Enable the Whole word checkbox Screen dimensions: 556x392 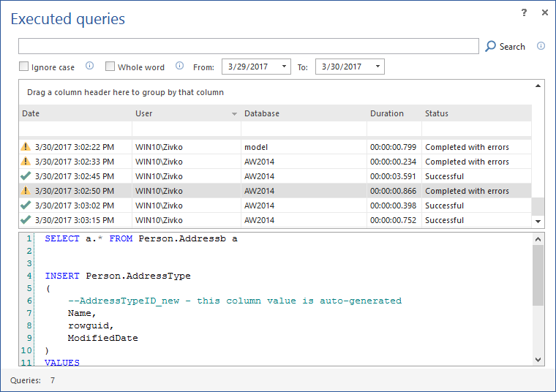pos(110,67)
